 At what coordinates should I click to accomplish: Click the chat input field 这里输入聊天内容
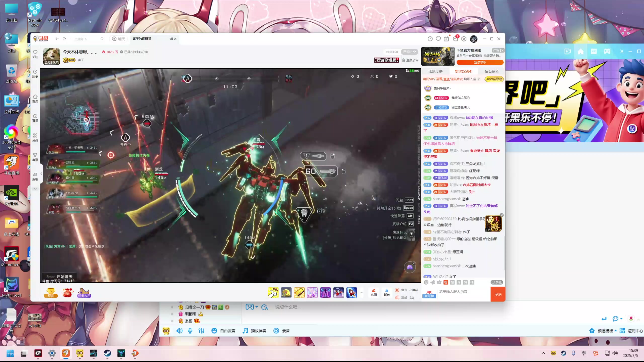(x=464, y=292)
